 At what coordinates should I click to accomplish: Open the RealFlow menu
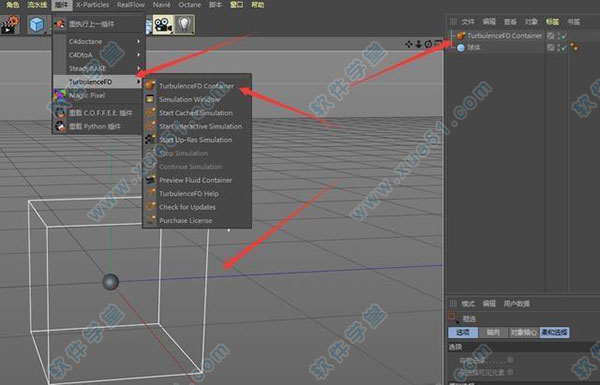(x=131, y=5)
